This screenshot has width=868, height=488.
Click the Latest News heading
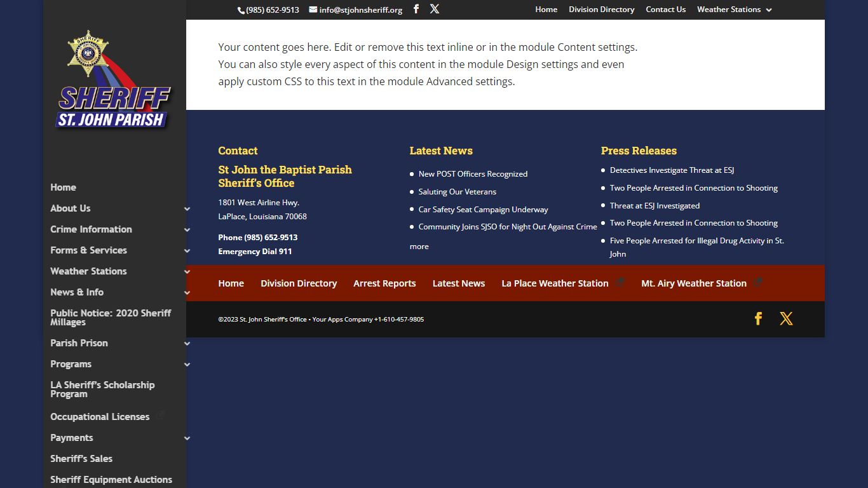(x=441, y=151)
